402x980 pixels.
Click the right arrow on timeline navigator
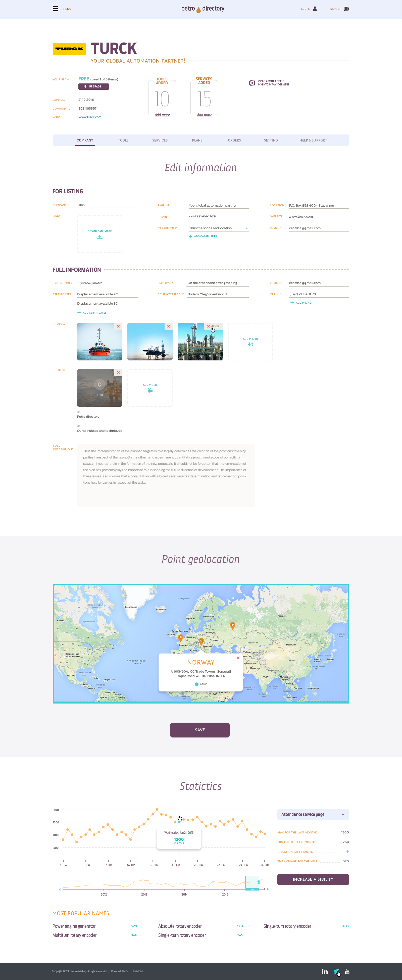click(x=268, y=889)
